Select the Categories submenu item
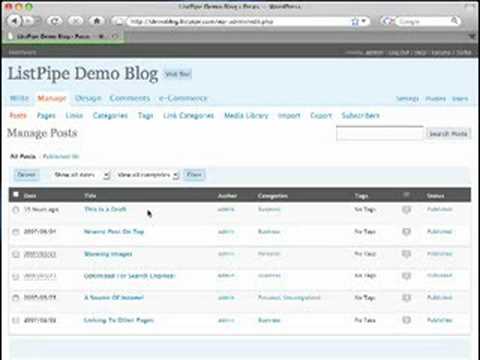Screen dimensions: 480x360 [110, 115]
